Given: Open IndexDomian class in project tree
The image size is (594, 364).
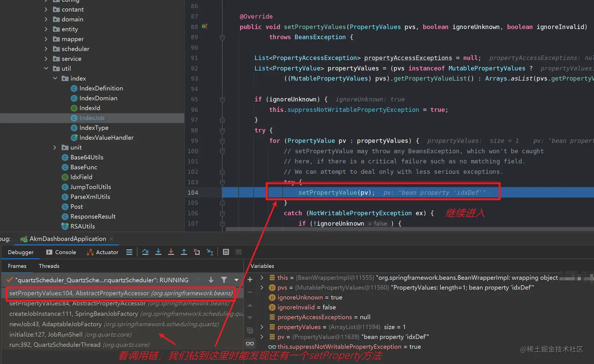Looking at the screenshot, I should coord(98,98).
